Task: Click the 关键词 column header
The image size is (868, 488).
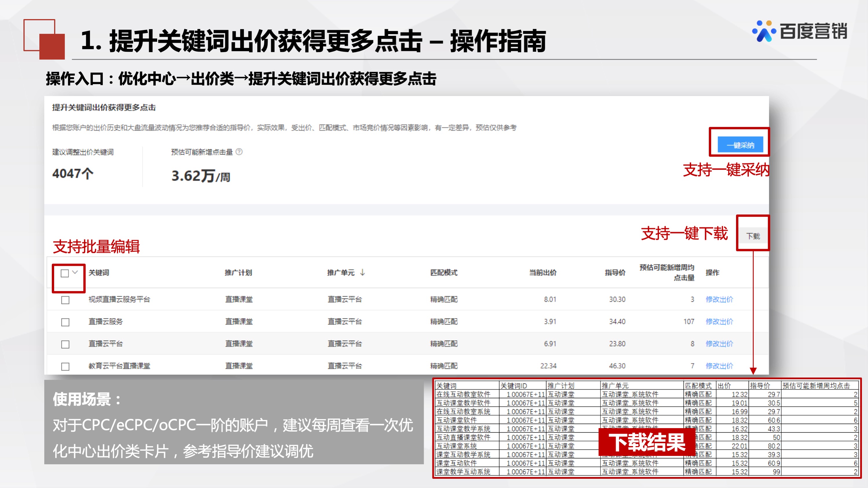Action: point(98,273)
